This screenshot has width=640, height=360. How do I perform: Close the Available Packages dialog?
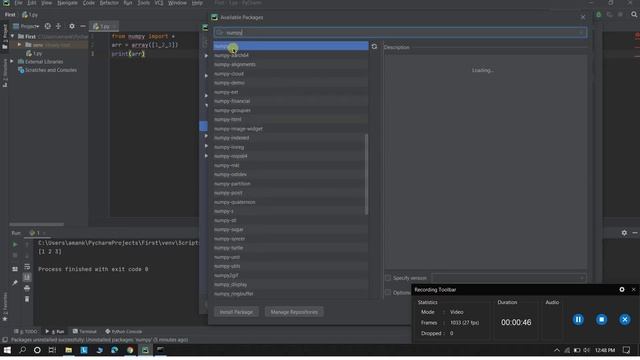pos(583,18)
